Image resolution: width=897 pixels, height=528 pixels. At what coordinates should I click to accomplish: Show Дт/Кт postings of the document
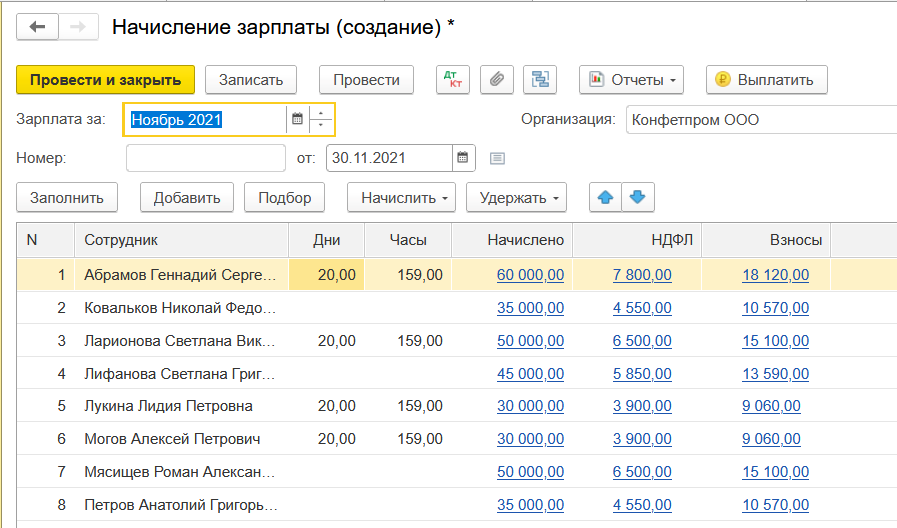coord(453,80)
